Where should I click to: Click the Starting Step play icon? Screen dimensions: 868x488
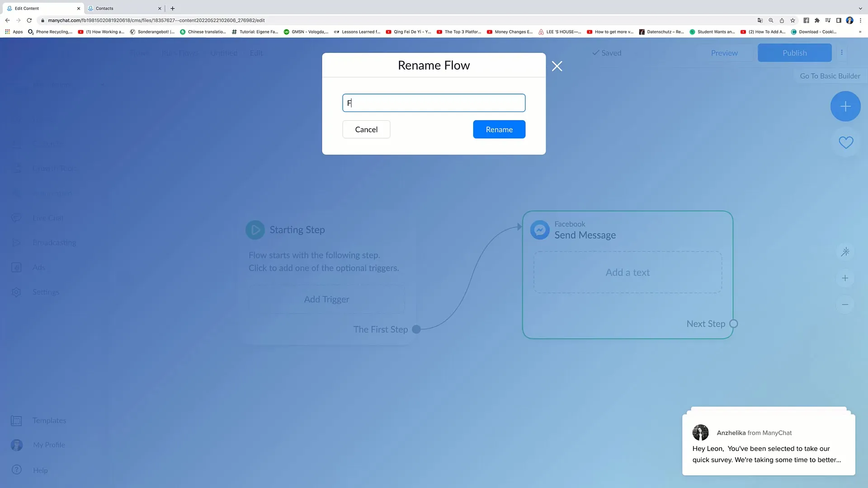255,230
